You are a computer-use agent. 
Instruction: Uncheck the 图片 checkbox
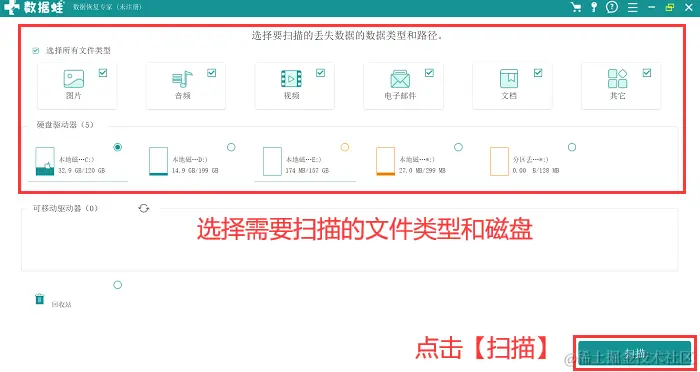click(103, 73)
